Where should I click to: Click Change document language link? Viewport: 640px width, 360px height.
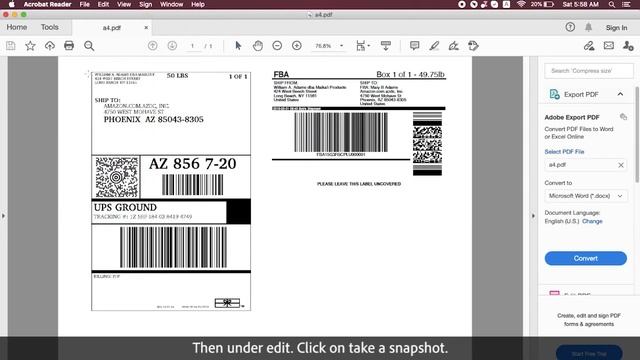pos(592,221)
